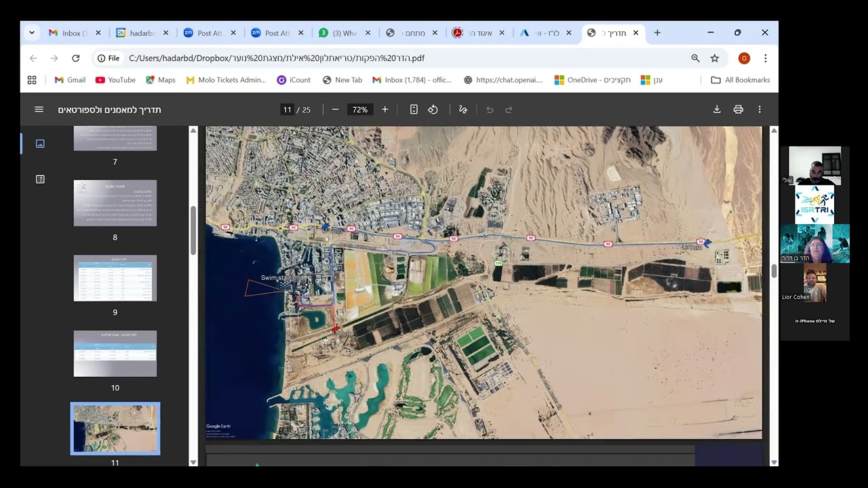Reload the current page
The height and width of the screenshot is (488, 868).
point(76,58)
